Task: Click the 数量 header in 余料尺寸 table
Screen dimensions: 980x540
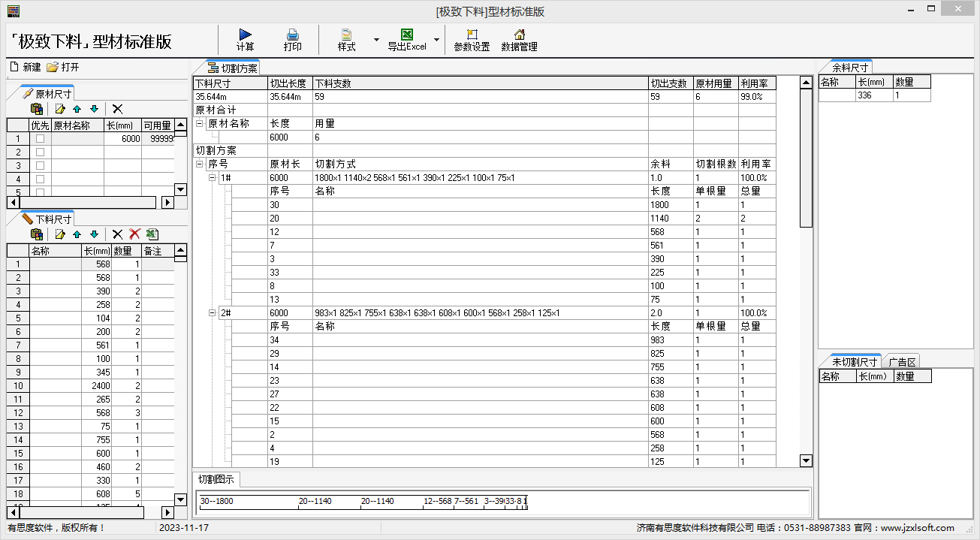Action: click(912, 82)
